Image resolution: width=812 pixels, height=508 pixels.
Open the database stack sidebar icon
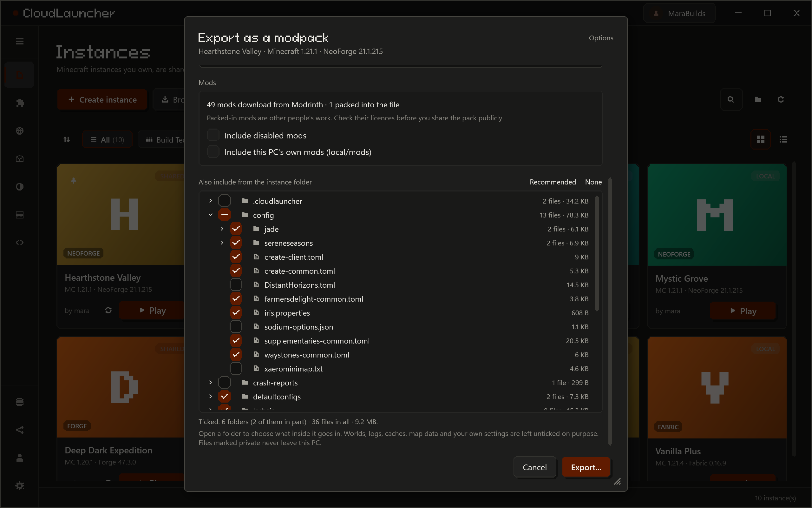[19, 402]
